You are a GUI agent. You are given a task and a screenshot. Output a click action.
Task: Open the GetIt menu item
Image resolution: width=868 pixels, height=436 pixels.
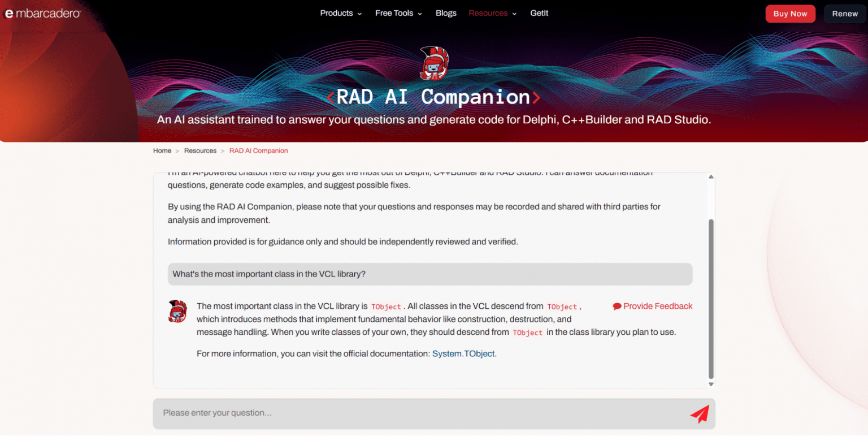coord(539,14)
